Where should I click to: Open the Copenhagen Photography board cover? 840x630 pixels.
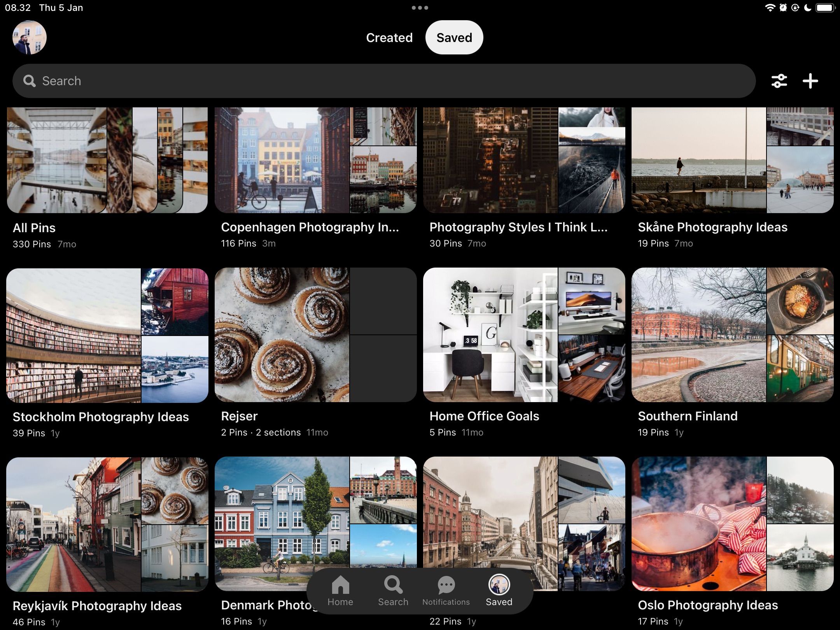[315, 160]
